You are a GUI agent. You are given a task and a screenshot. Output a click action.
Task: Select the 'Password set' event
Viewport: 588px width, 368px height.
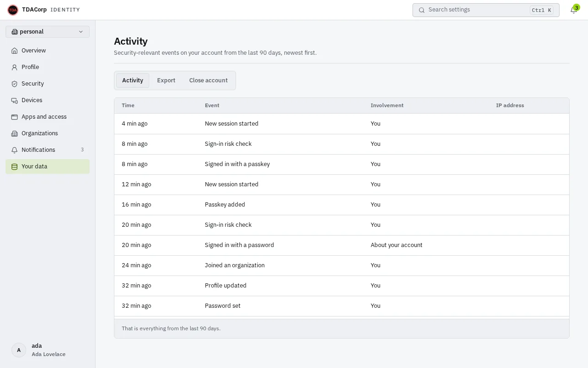pos(223,306)
